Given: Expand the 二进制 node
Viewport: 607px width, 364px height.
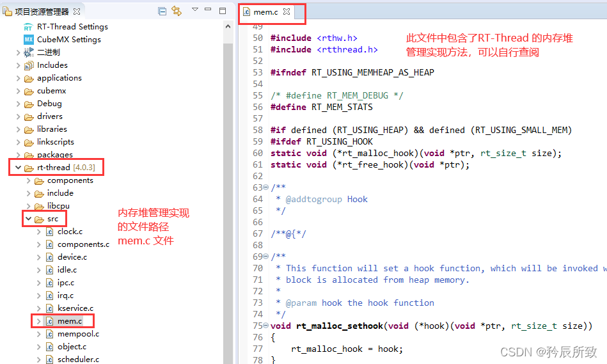Looking at the screenshot, I should coord(18,52).
